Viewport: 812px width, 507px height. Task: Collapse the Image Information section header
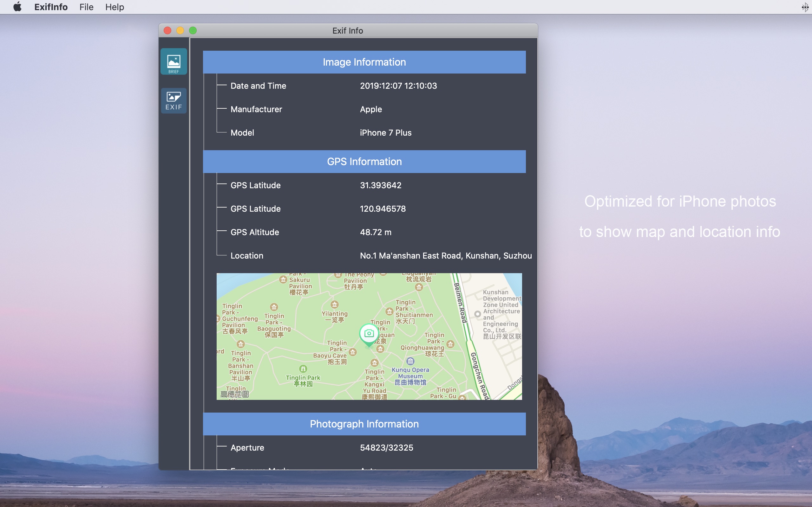click(x=364, y=62)
